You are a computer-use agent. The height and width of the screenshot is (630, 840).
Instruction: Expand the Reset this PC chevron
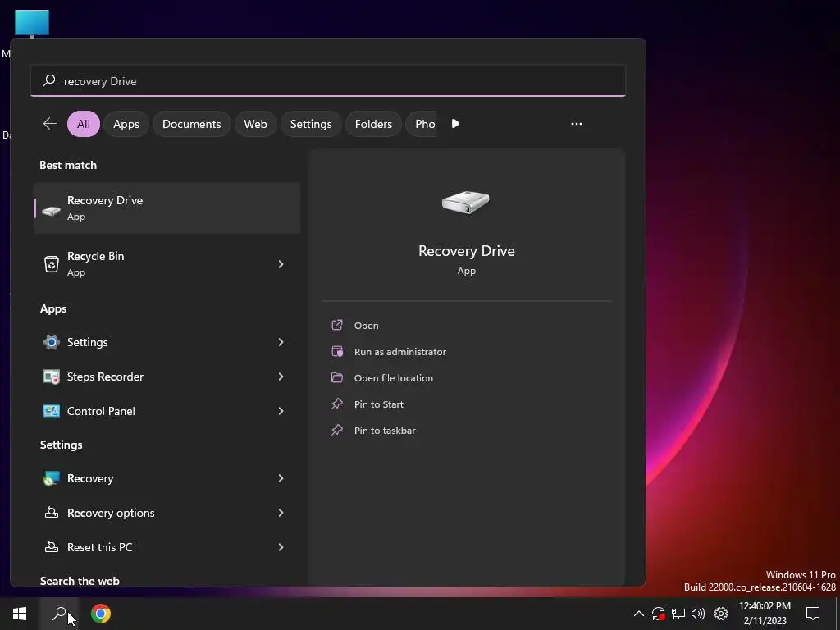pyautogui.click(x=281, y=547)
